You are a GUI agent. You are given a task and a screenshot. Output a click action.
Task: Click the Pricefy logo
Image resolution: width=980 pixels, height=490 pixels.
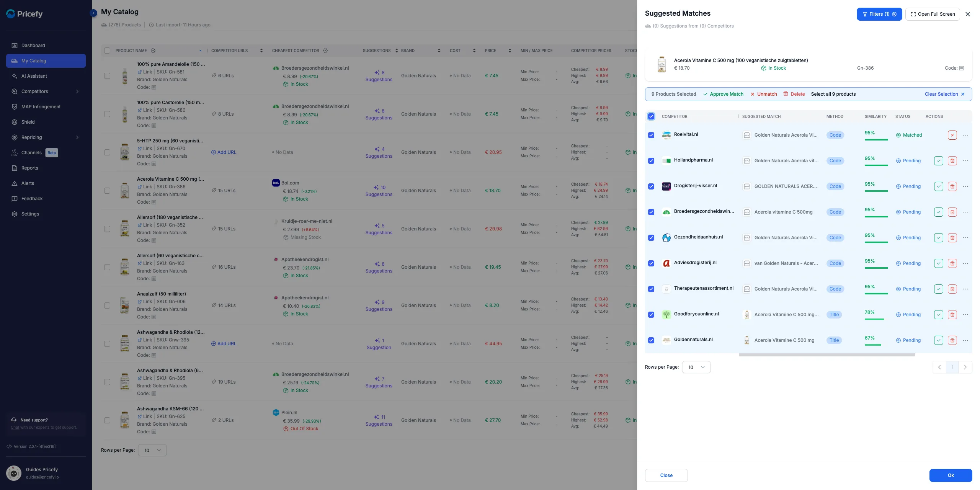tap(24, 14)
